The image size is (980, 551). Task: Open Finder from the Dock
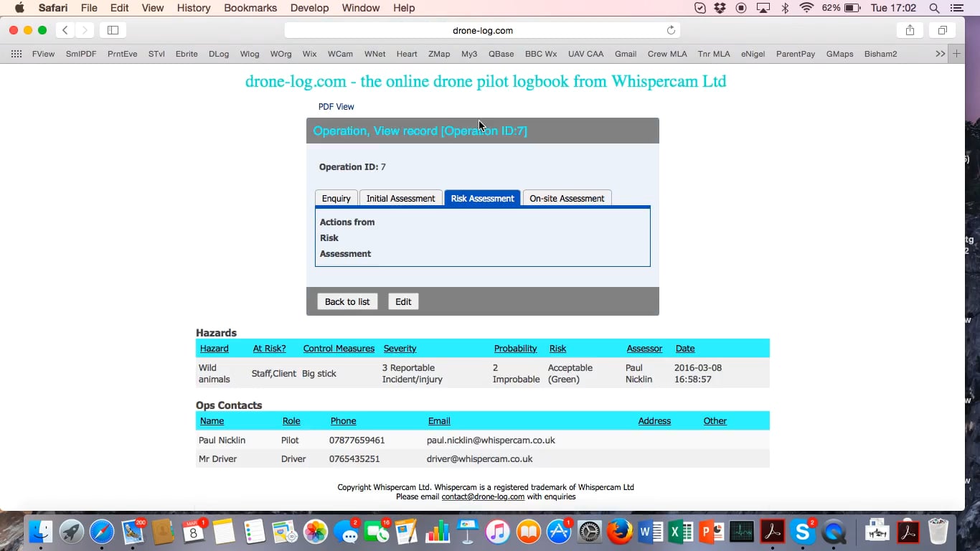(41, 532)
